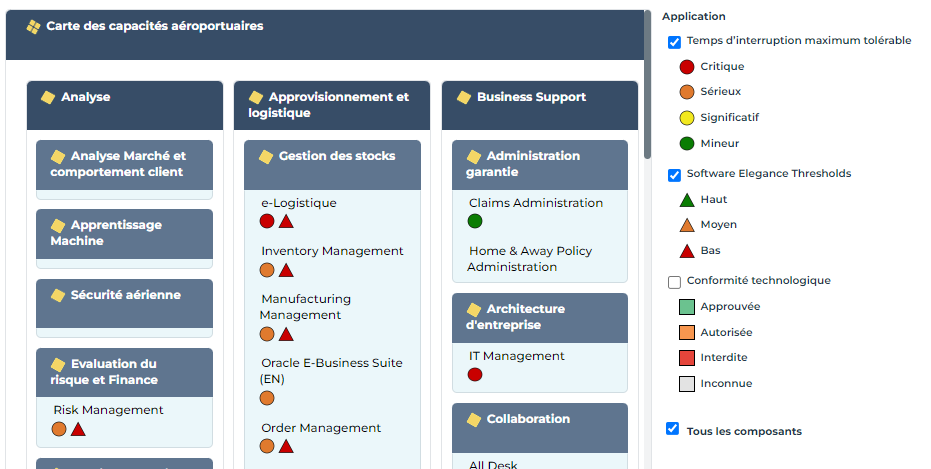Click the red triangle under Order Management
Image resolution: width=931 pixels, height=469 pixels.
[286, 446]
